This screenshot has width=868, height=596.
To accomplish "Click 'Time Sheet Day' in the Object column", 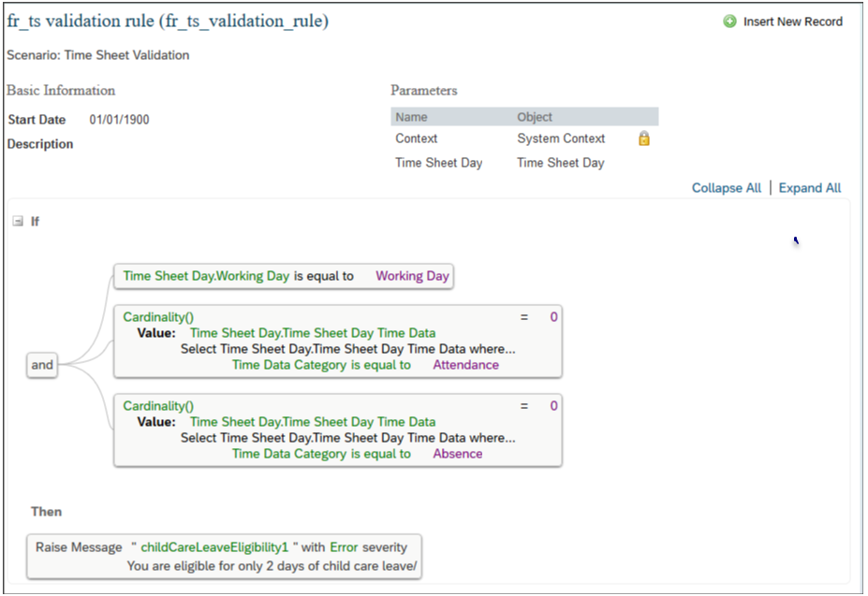I will (x=561, y=163).
